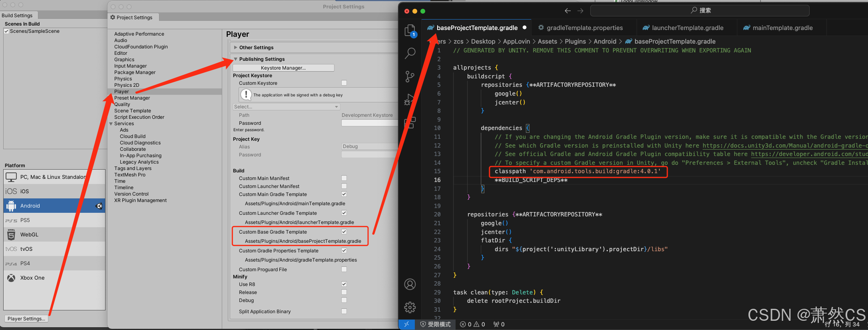Image resolution: width=868 pixels, height=330 pixels.
Task: Open the VS Code Explorer icon
Action: click(x=410, y=30)
